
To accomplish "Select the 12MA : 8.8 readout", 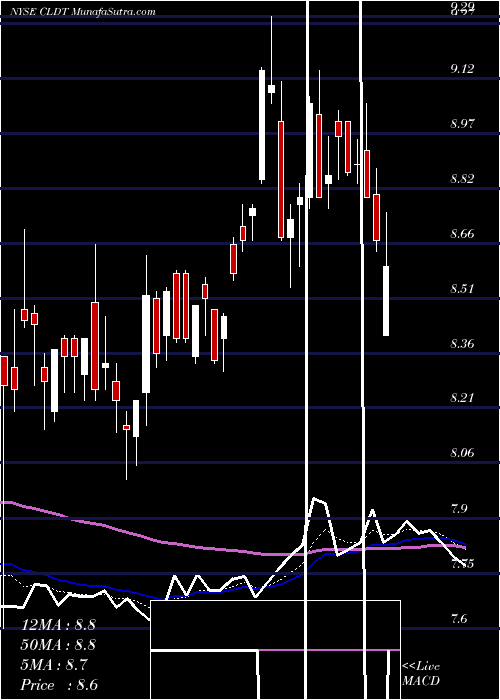I will (58, 625).
